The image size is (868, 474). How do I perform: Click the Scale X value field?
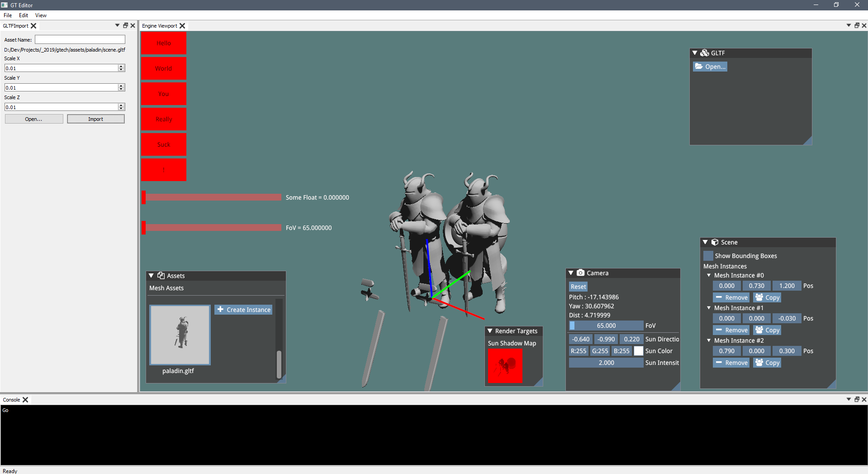61,68
